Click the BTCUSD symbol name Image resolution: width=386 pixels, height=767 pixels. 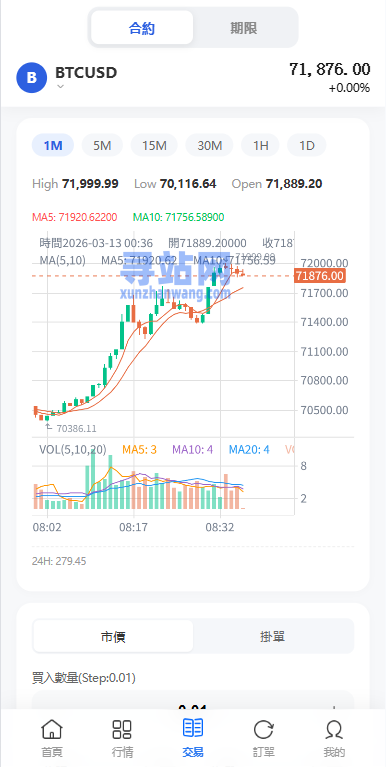86,72
